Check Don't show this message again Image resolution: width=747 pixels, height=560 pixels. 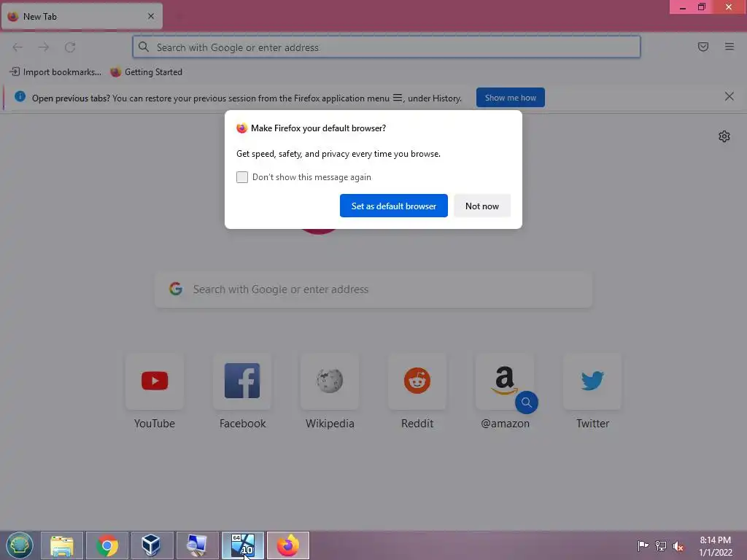[x=242, y=177]
